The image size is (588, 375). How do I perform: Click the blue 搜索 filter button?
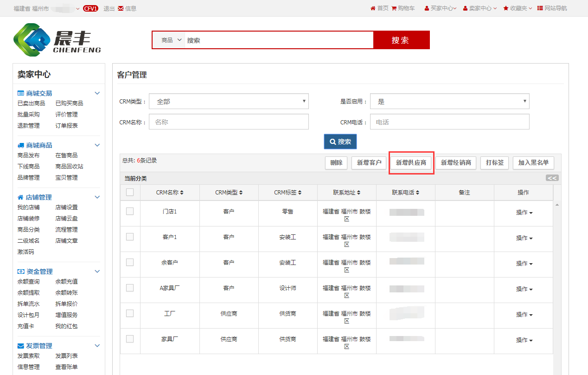click(340, 142)
